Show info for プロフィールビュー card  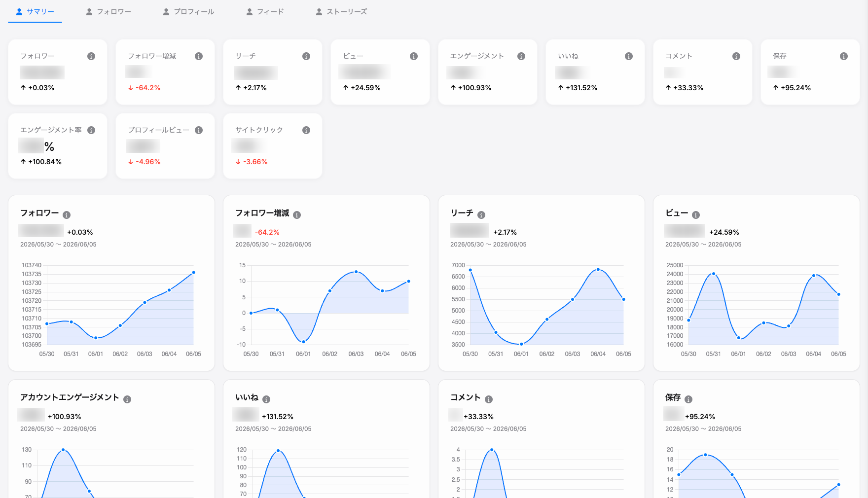pos(199,130)
